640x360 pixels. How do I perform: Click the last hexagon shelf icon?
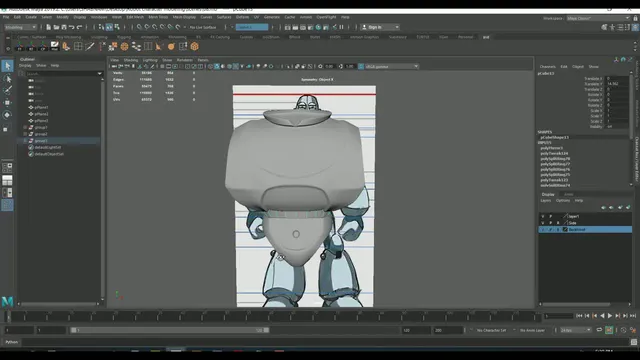[195, 47]
